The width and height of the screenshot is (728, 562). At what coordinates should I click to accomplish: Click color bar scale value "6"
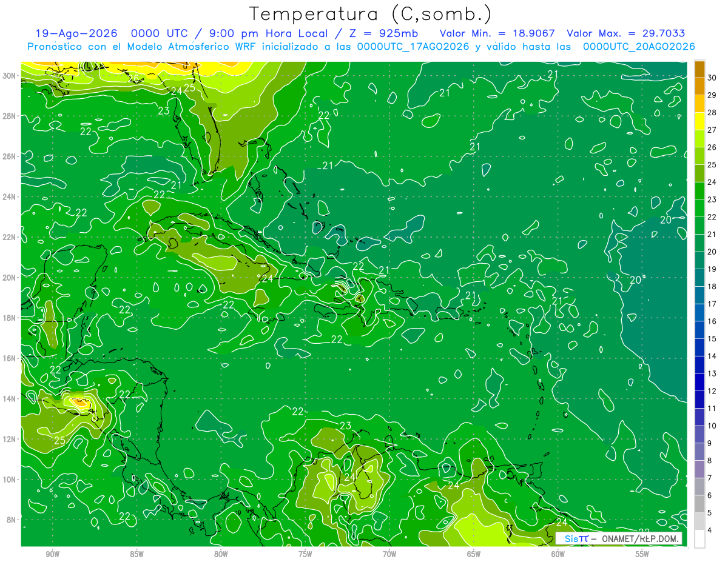(711, 496)
